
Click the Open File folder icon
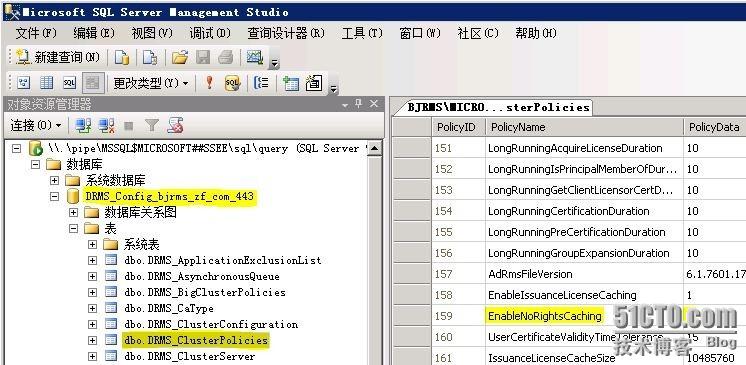(180, 58)
